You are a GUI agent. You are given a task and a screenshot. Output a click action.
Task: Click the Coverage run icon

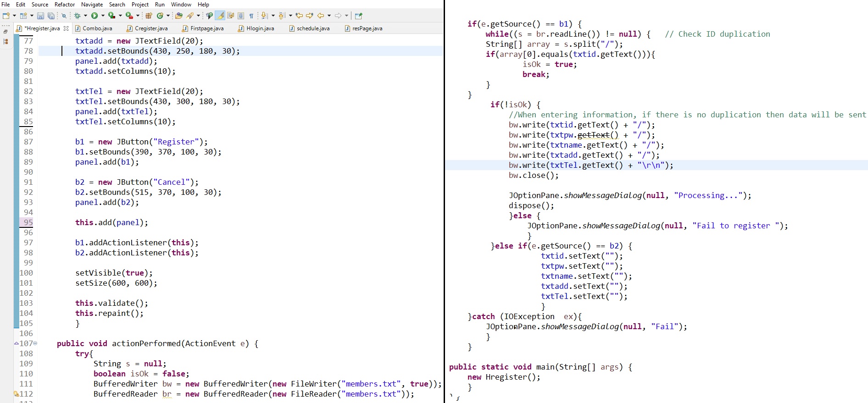111,16
